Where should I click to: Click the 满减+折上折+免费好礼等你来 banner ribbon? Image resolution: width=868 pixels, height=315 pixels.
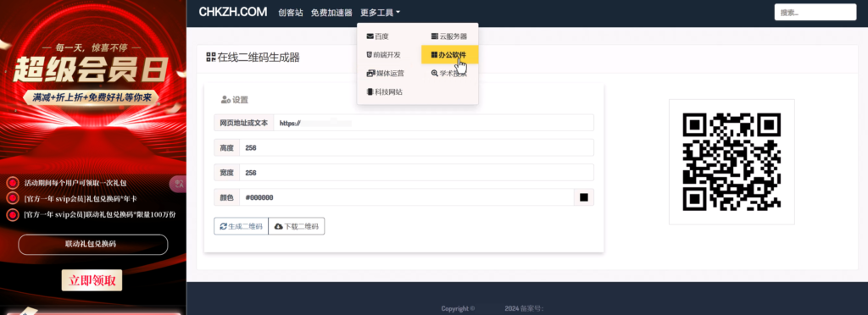(92, 97)
